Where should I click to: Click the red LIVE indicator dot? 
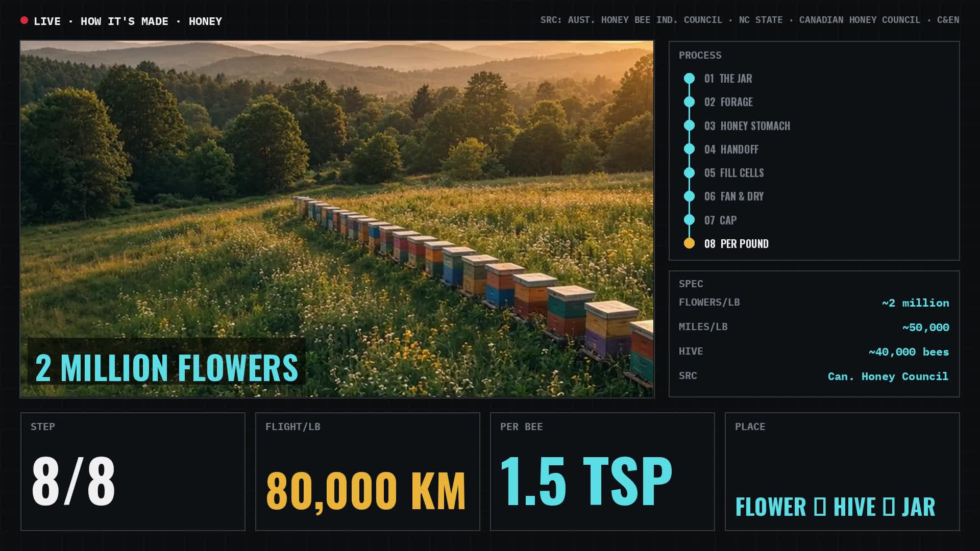tap(24, 20)
